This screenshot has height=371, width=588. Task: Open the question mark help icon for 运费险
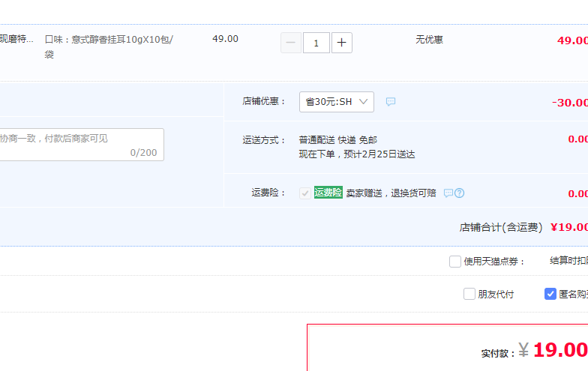(459, 193)
